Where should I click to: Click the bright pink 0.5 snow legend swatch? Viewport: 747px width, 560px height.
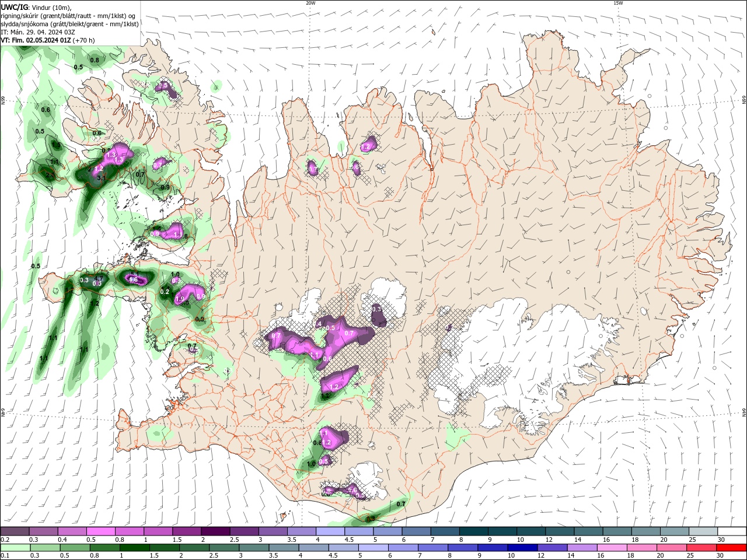click(x=101, y=531)
